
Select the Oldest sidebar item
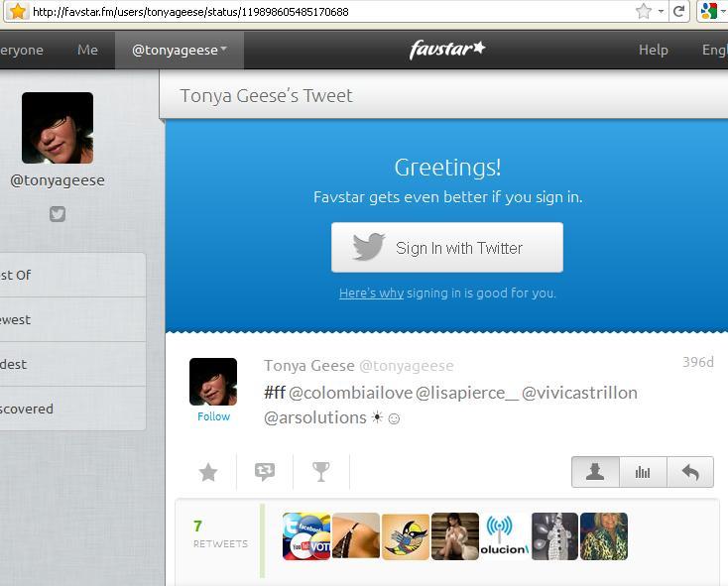[72, 364]
